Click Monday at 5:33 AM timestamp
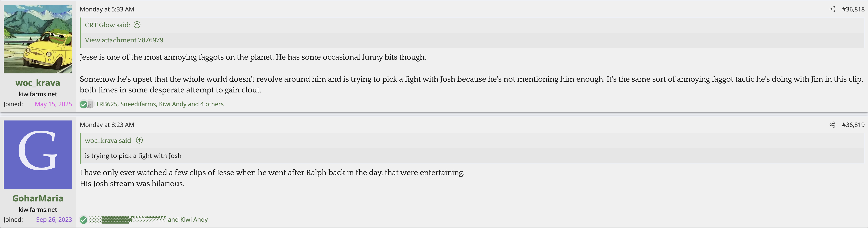Image resolution: width=868 pixels, height=228 pixels. (x=107, y=9)
